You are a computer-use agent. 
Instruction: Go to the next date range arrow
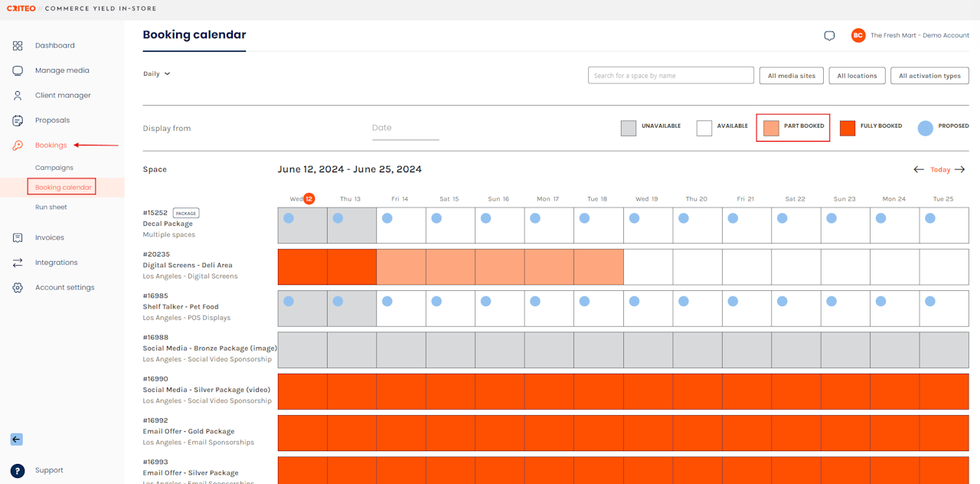click(960, 169)
